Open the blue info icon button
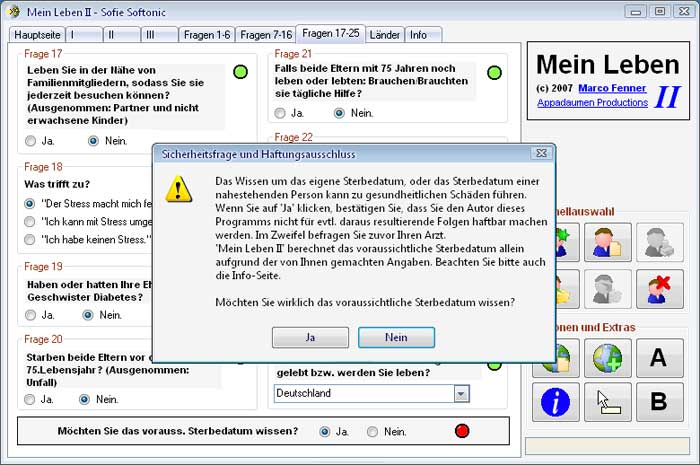The width and height of the screenshot is (700, 465). [556, 402]
